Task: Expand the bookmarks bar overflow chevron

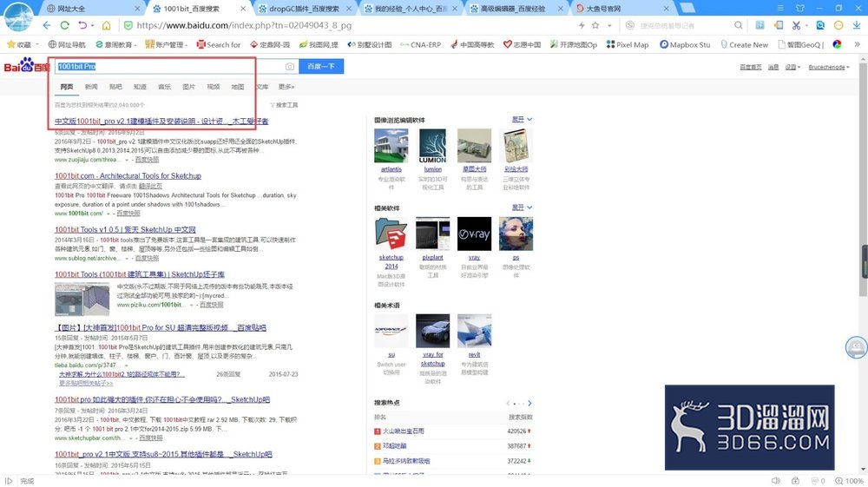Action: [x=858, y=44]
